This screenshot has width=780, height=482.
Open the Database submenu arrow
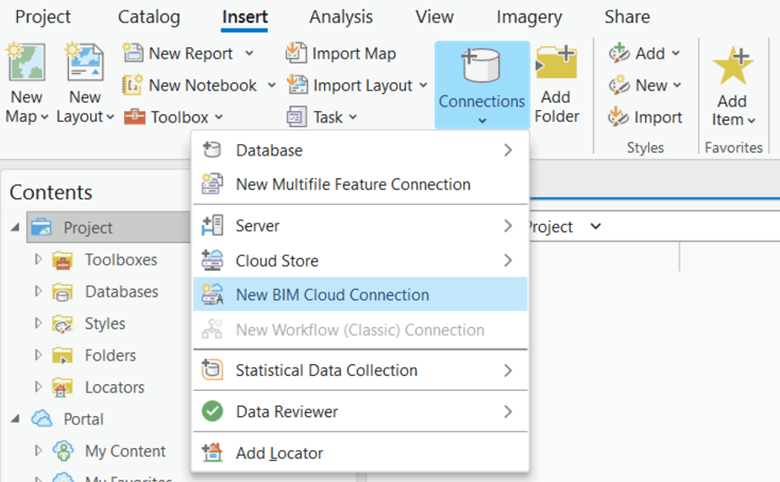point(507,150)
